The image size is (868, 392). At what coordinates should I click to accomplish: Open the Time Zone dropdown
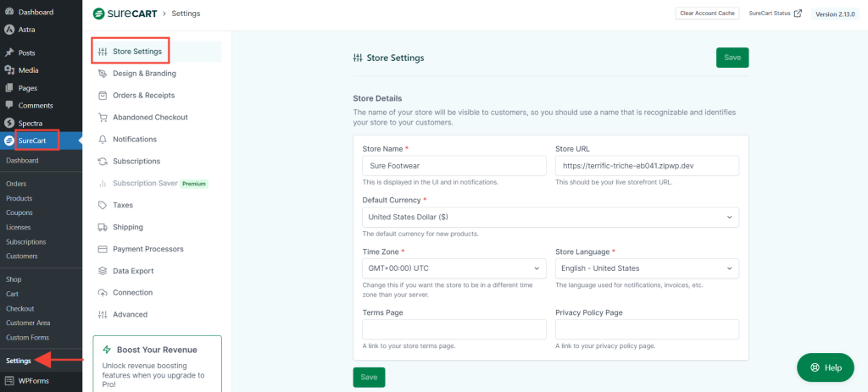click(x=453, y=268)
